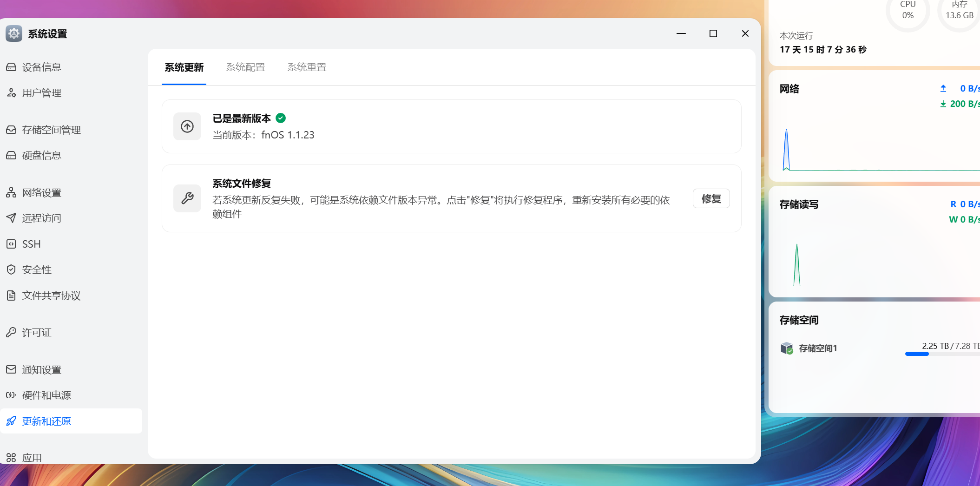
Task: Select 文件共享协议 in the sidebar
Action: [x=71, y=296]
